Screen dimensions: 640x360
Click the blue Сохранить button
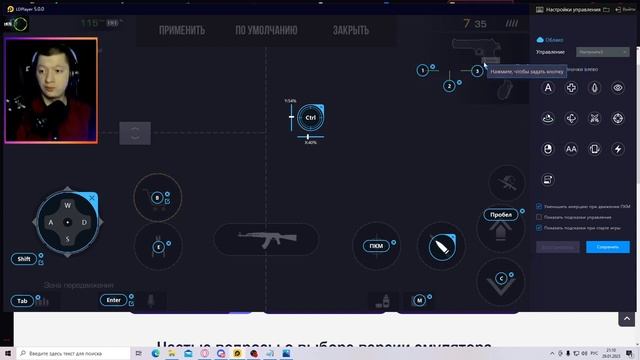point(608,247)
